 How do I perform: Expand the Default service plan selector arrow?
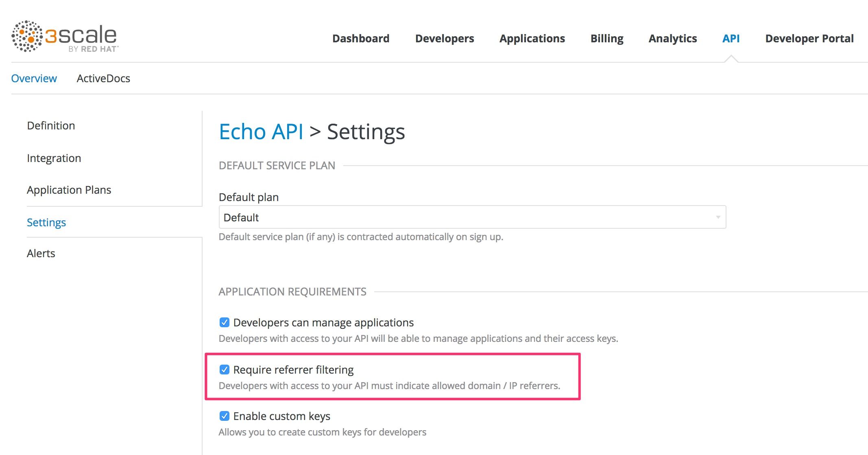tap(718, 217)
